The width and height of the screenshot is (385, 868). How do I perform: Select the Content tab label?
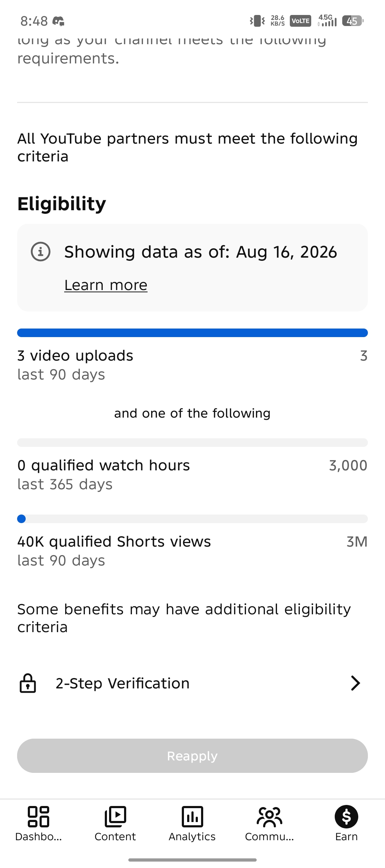coord(115,837)
